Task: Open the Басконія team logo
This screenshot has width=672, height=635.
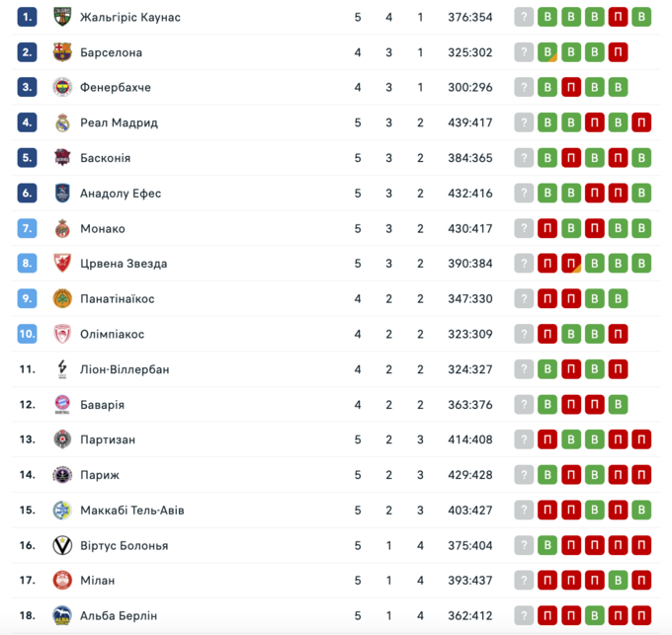Action: point(62,158)
